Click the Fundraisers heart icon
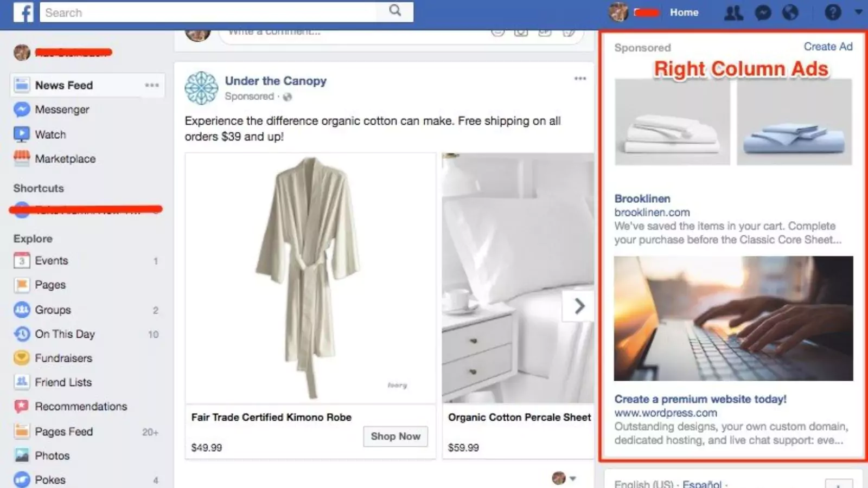 point(22,358)
